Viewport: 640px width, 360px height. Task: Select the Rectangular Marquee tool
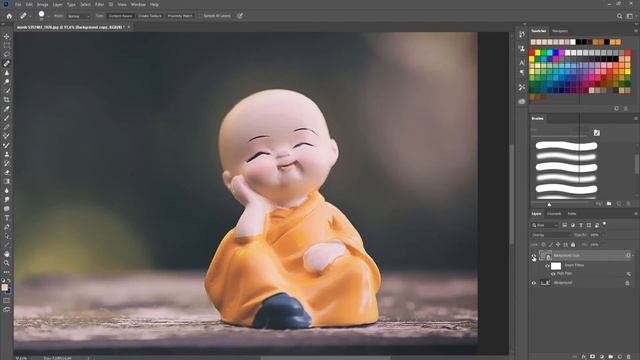tap(7, 45)
